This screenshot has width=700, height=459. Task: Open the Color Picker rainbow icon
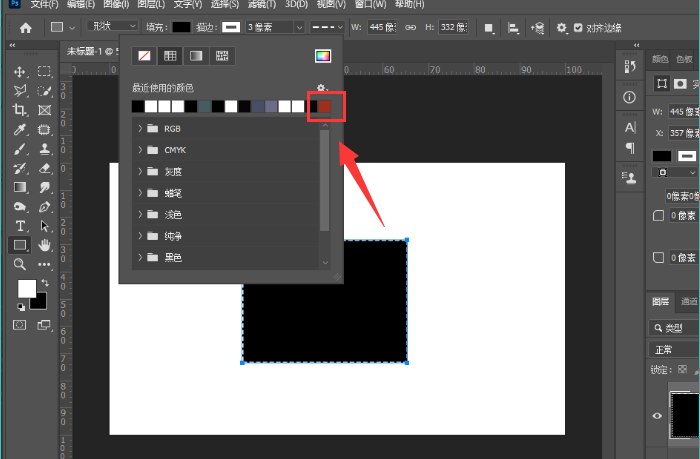(x=323, y=56)
